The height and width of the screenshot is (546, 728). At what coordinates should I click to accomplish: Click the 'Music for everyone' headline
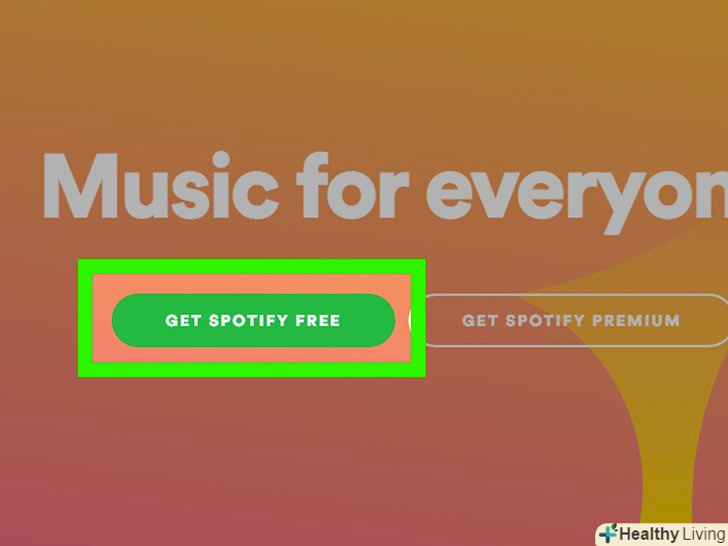click(x=385, y=191)
